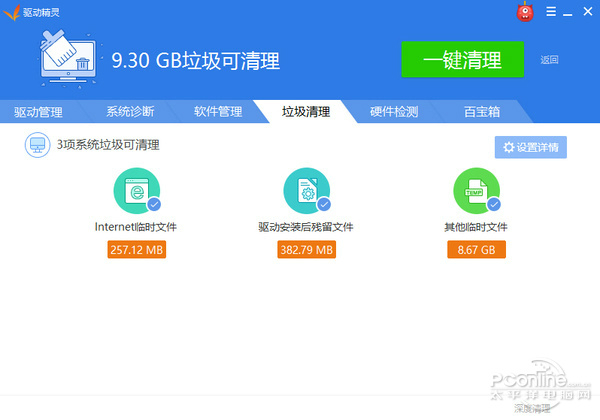Click the monitor icon beside 3项系统垃圾可清理
This screenshot has width=600, height=420.
pos(38,145)
